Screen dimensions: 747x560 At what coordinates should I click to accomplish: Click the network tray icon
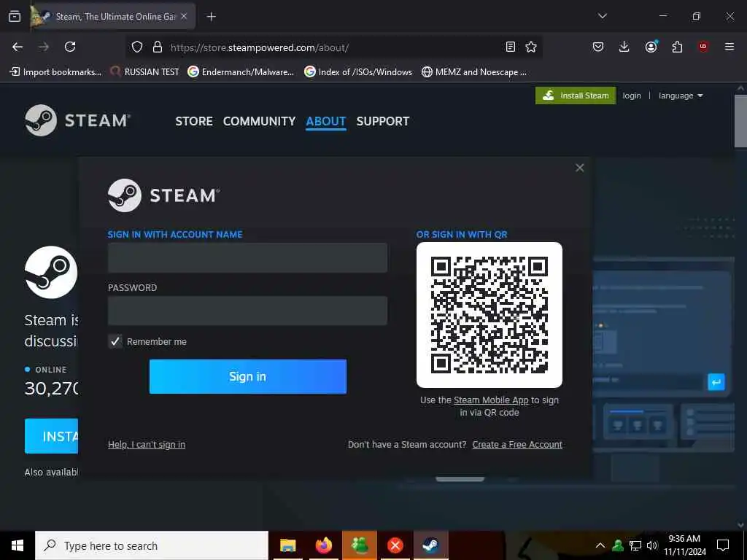click(635, 545)
